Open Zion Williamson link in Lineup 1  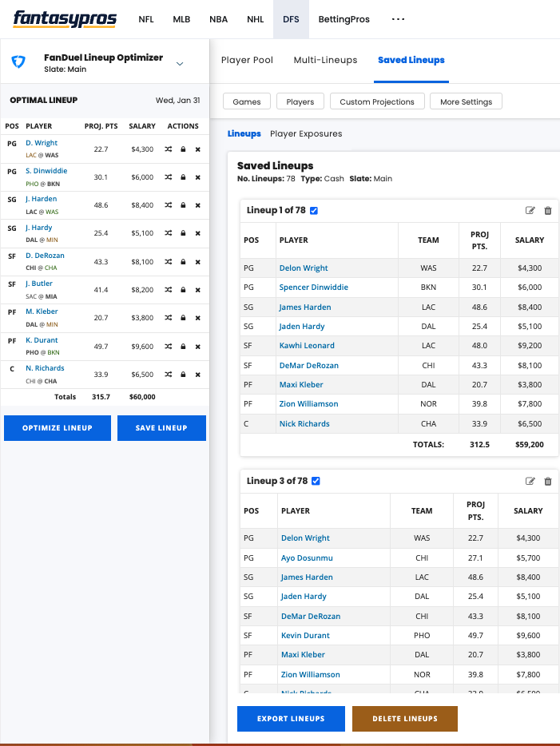309,404
